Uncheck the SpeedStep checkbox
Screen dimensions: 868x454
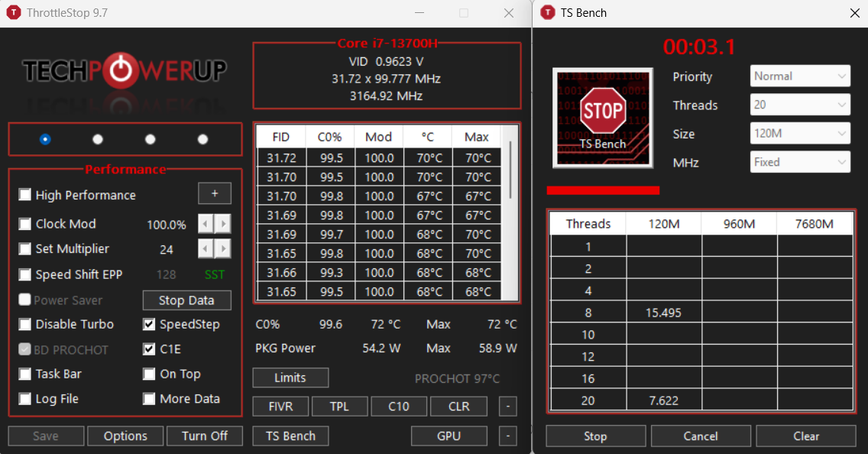pos(149,324)
